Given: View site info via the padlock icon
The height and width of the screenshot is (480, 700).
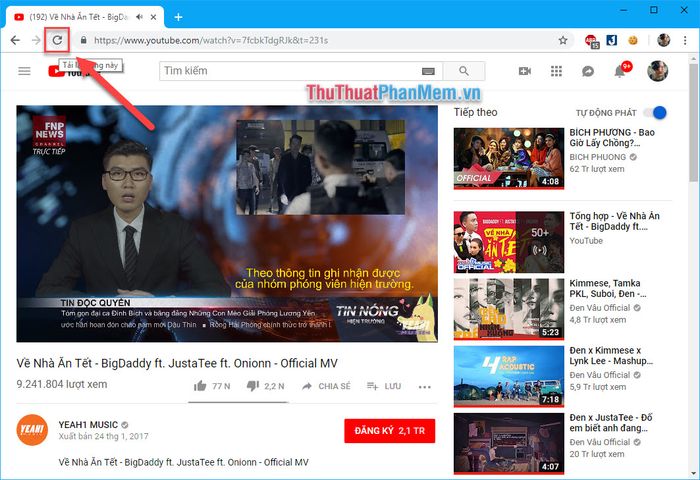Looking at the screenshot, I should 83,40.
